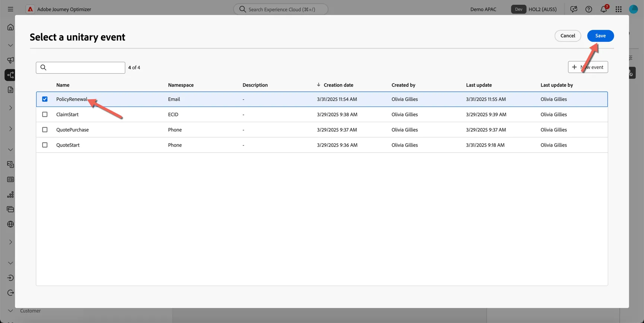Check the QuoteStart event checkbox

(45, 145)
